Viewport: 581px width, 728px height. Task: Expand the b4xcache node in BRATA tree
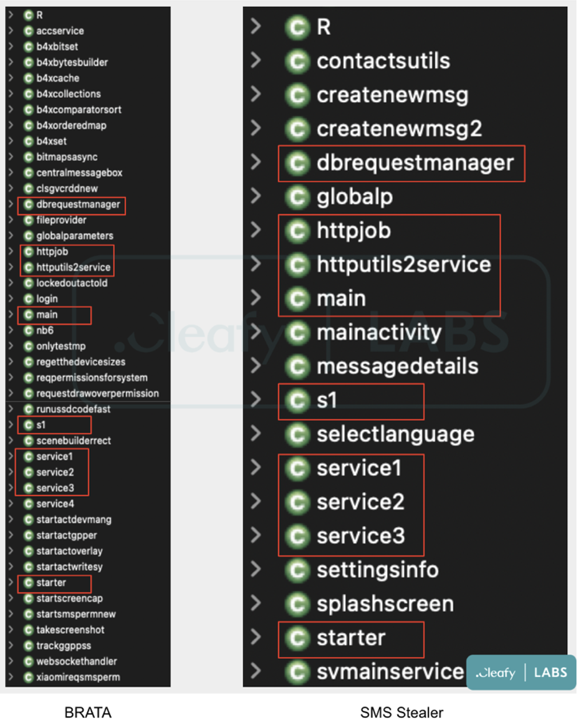coord(11,78)
